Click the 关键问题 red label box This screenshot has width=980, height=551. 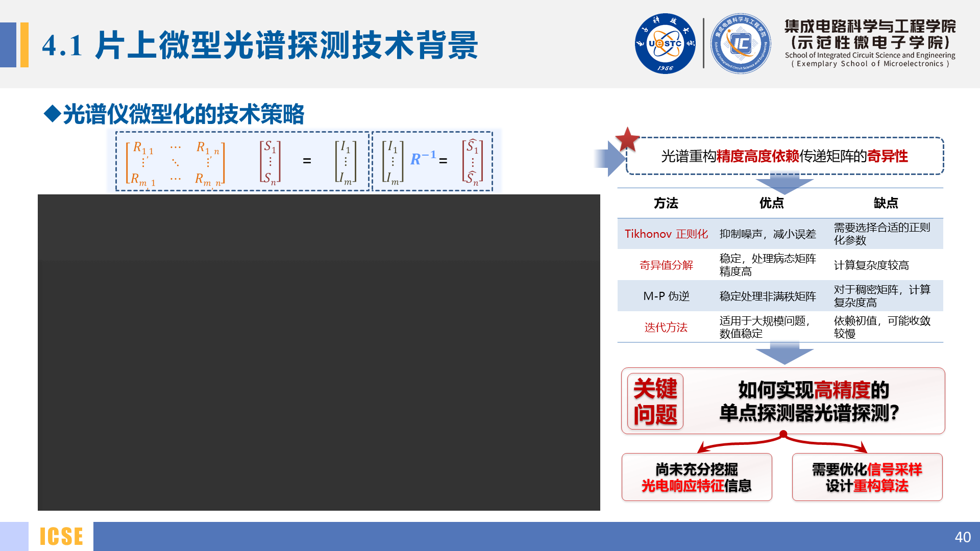click(x=655, y=402)
